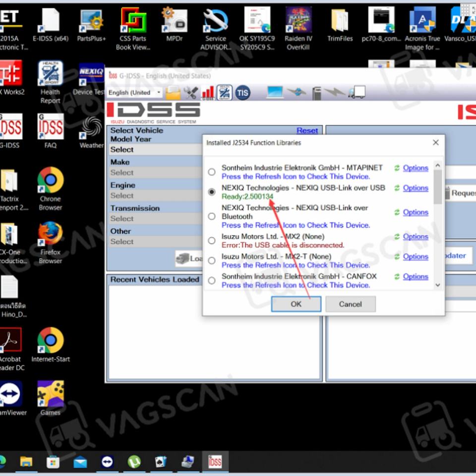The image size is (476, 476).
Task: Open CSS Parts Book Viewer desktop icon
Action: pyautogui.click(x=133, y=29)
